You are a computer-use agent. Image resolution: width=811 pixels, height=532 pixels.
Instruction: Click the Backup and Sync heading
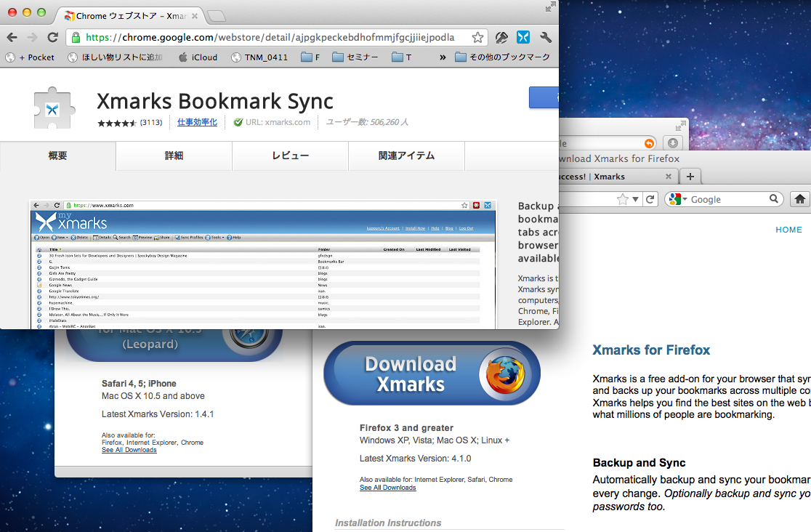coord(639,463)
